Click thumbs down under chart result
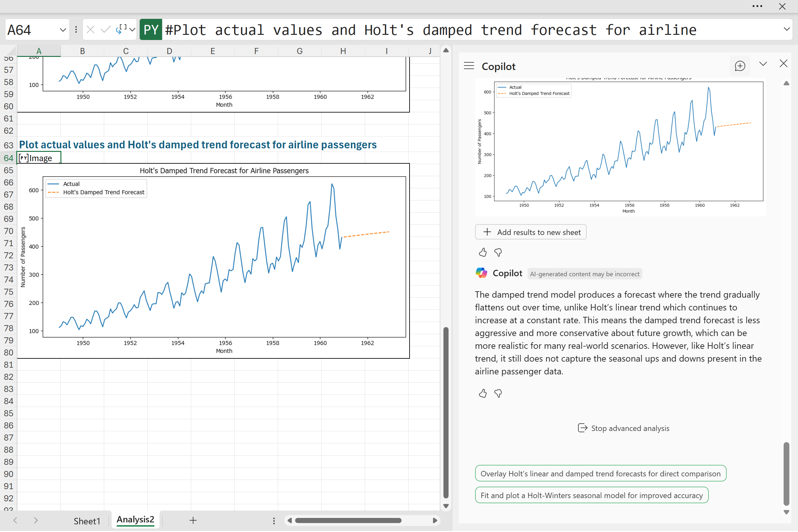The width and height of the screenshot is (798, 532). pyautogui.click(x=498, y=253)
